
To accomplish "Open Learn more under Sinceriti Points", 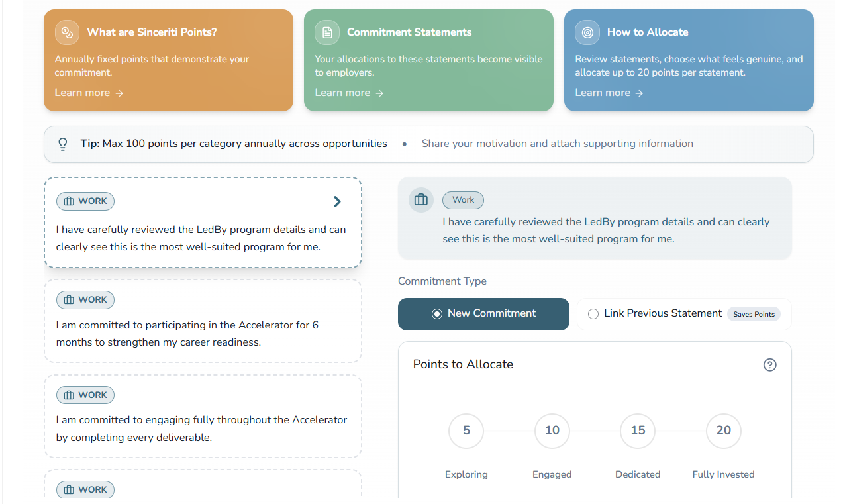I will [x=89, y=93].
